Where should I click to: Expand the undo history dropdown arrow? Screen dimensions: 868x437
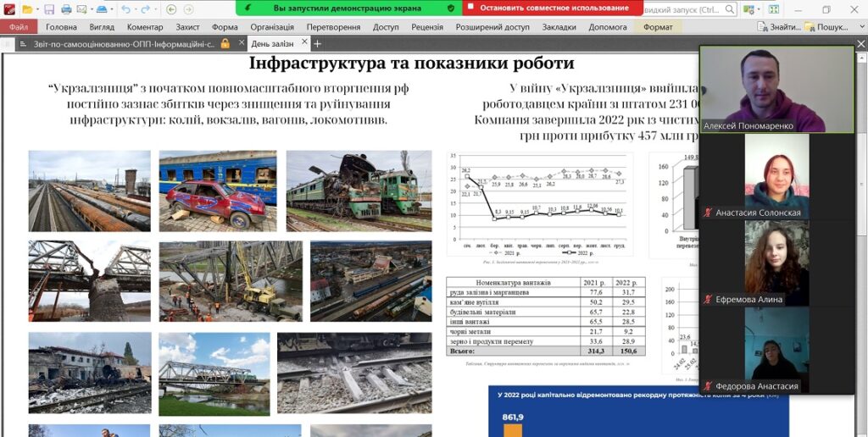point(135,9)
